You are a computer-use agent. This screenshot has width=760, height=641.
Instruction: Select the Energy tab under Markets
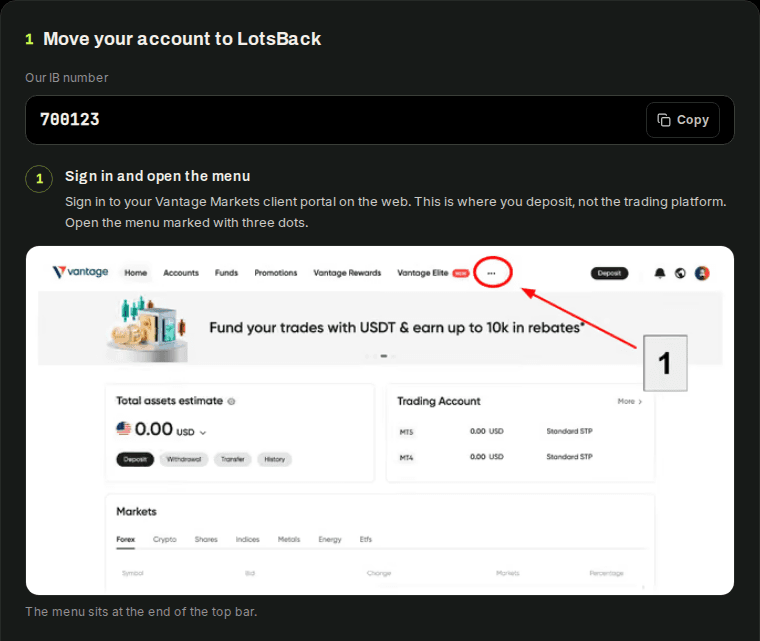[330, 539]
